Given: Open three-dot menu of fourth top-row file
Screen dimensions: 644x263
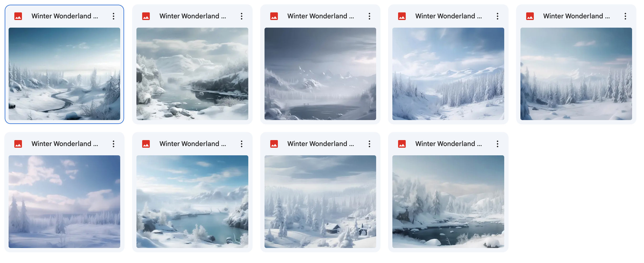Looking at the screenshot, I should click(x=498, y=16).
